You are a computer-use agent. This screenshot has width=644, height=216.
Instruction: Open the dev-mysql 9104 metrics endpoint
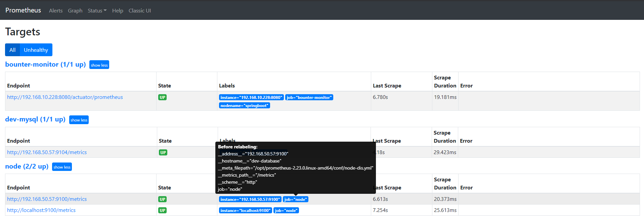click(47, 152)
